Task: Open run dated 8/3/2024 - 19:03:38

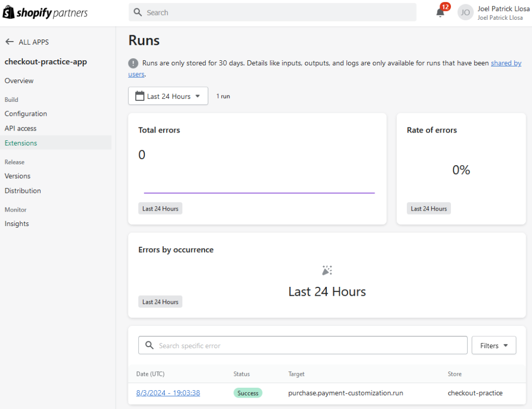Action: tap(168, 393)
